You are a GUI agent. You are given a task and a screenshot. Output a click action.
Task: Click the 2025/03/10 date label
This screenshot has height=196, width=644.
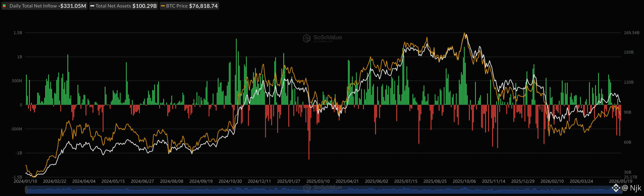click(318, 182)
